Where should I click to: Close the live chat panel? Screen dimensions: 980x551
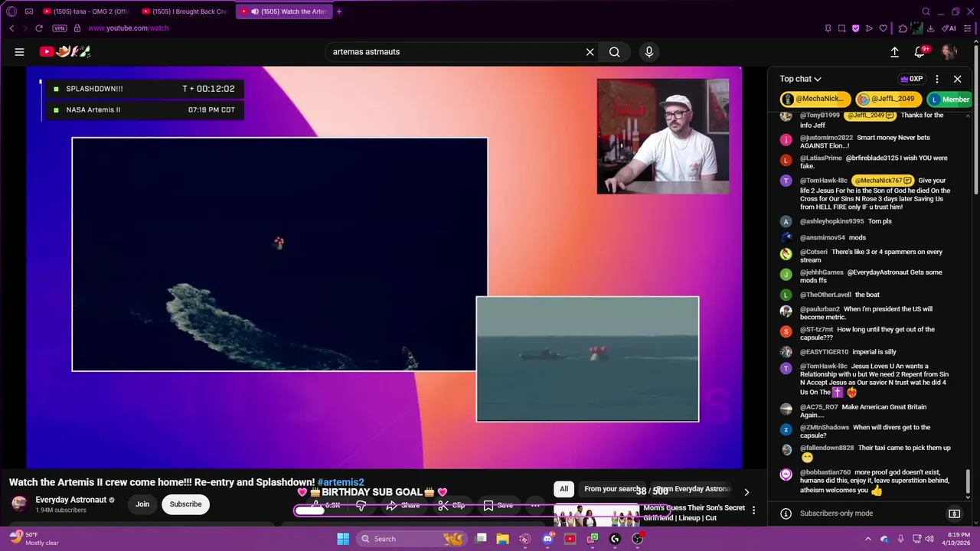coord(957,79)
